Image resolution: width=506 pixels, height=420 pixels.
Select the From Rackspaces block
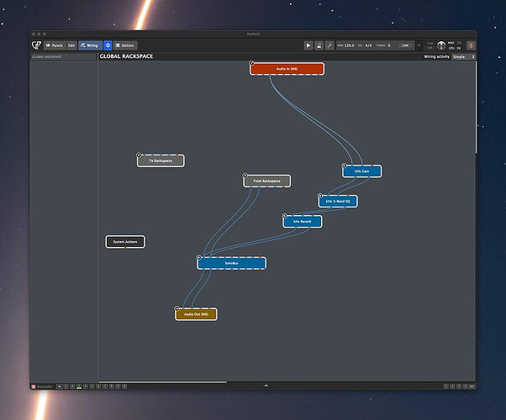pyautogui.click(x=267, y=181)
